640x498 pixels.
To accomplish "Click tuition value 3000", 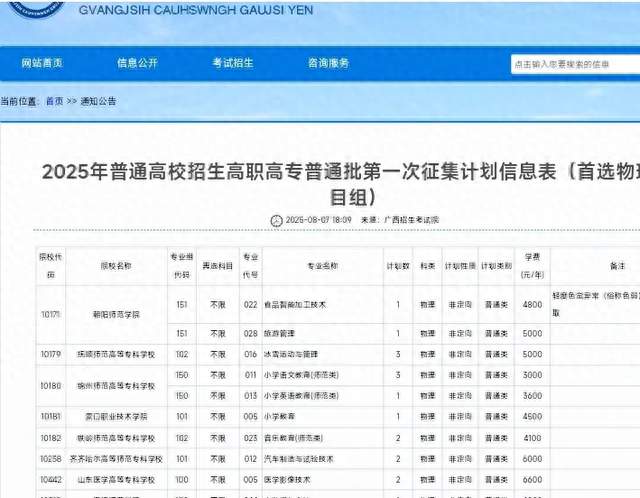I will coord(532,375).
